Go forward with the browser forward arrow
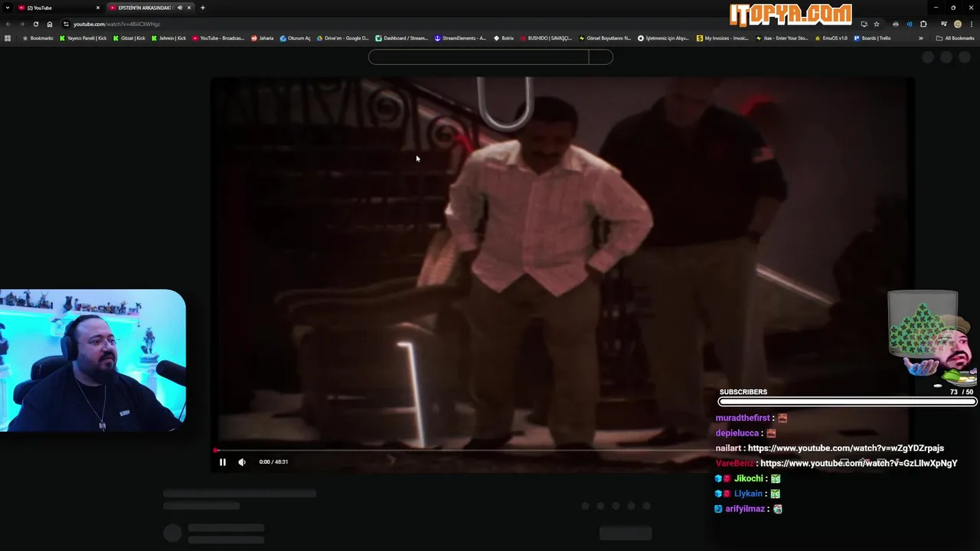The height and width of the screenshot is (551, 980). coord(21,24)
